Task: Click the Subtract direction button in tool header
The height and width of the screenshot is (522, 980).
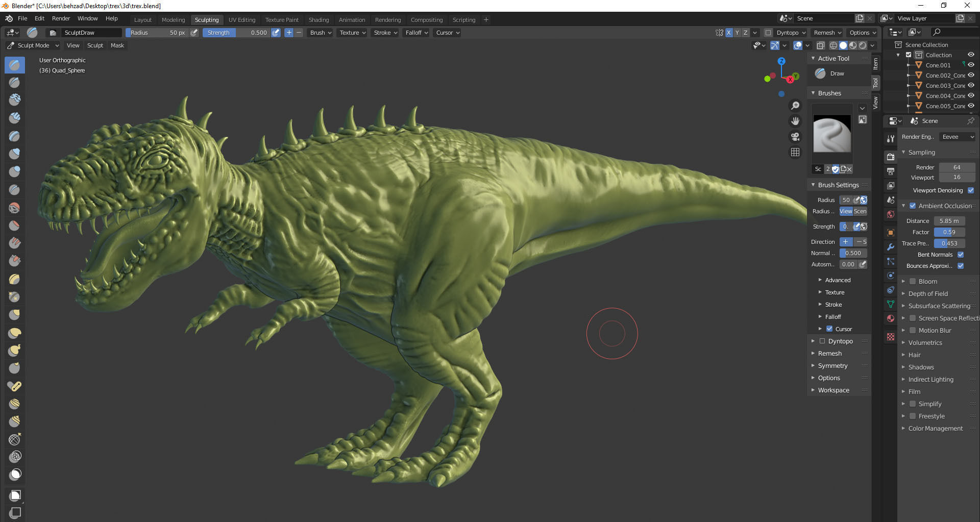Action: coord(299,33)
